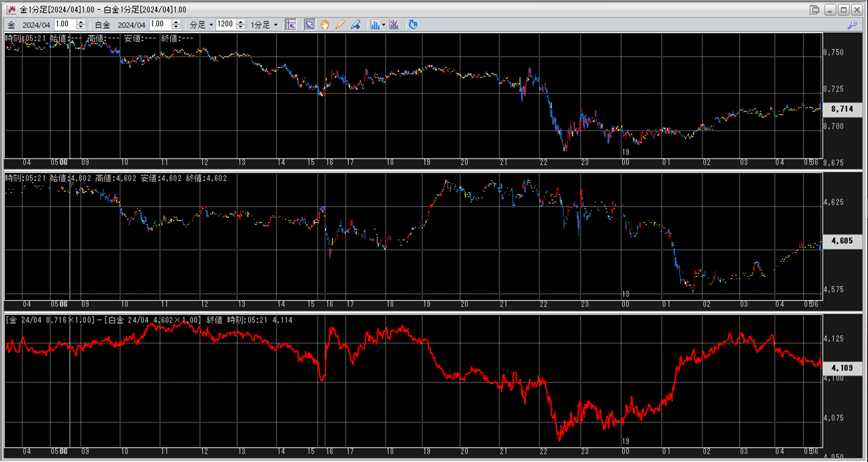Click the 金 2024/04 contract label
The width and height of the screenshot is (868, 462).
[x=36, y=25]
